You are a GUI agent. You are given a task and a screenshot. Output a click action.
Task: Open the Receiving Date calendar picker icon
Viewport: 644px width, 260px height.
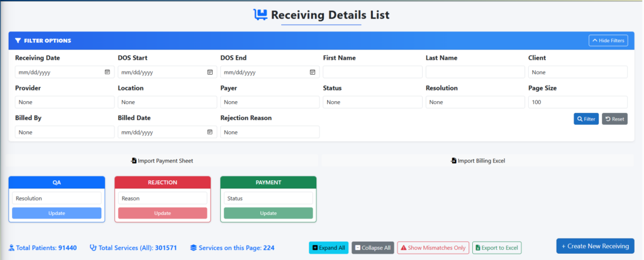point(108,72)
